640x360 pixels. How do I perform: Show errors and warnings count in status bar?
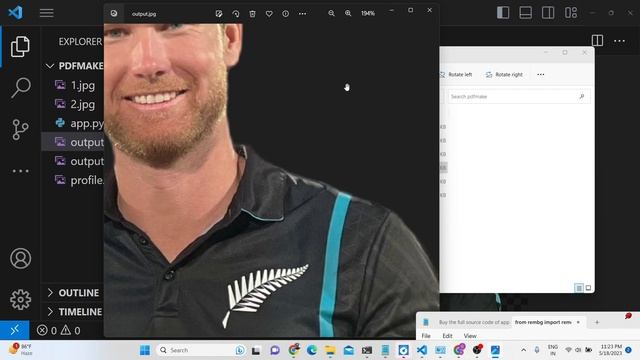click(x=59, y=330)
